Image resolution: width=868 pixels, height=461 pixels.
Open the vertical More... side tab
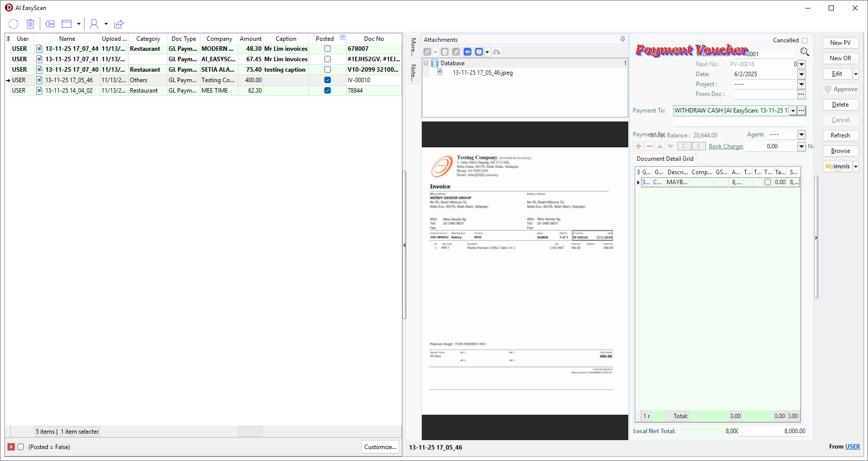(413, 46)
